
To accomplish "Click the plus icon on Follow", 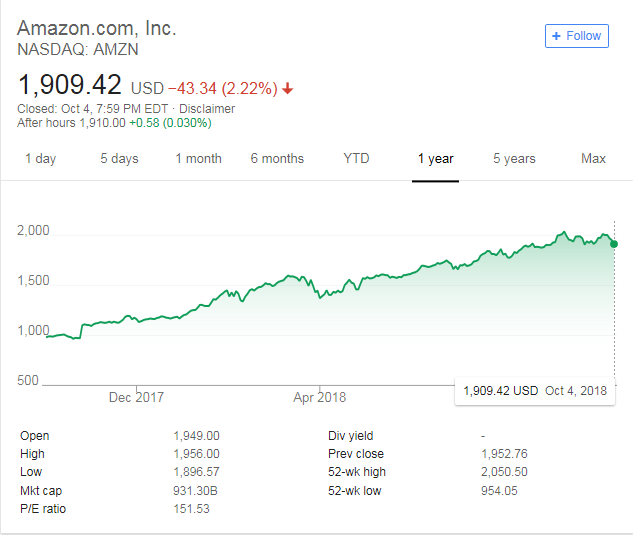I will (x=557, y=36).
